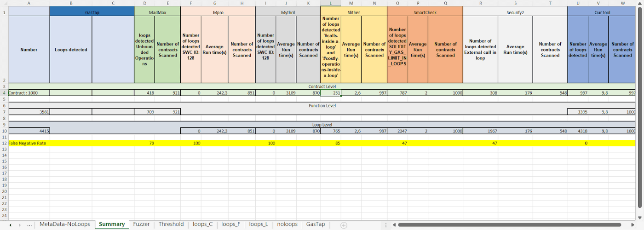Click the next sheet navigation arrow
This screenshot has width=644, height=230.
19,225
